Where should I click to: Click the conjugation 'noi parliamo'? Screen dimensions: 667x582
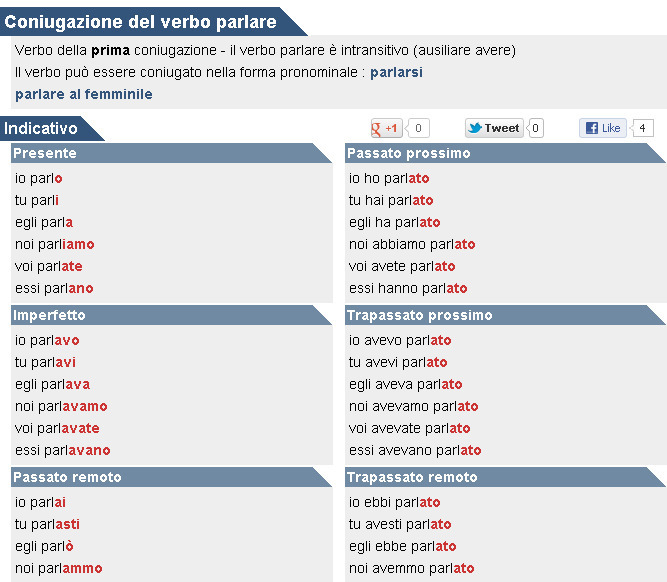point(55,244)
